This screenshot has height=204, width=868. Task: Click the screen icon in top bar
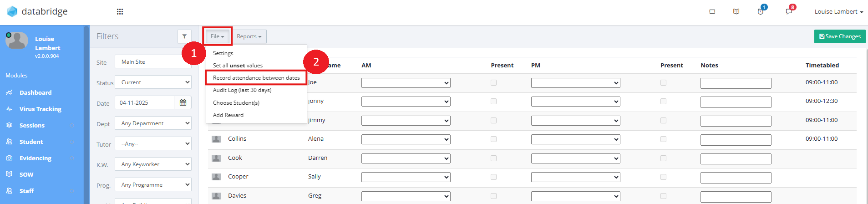(x=712, y=12)
